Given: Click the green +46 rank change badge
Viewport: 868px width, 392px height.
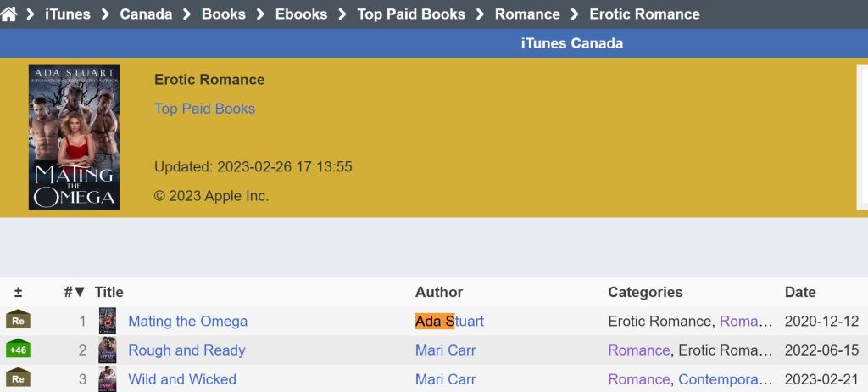Looking at the screenshot, I should [18, 350].
